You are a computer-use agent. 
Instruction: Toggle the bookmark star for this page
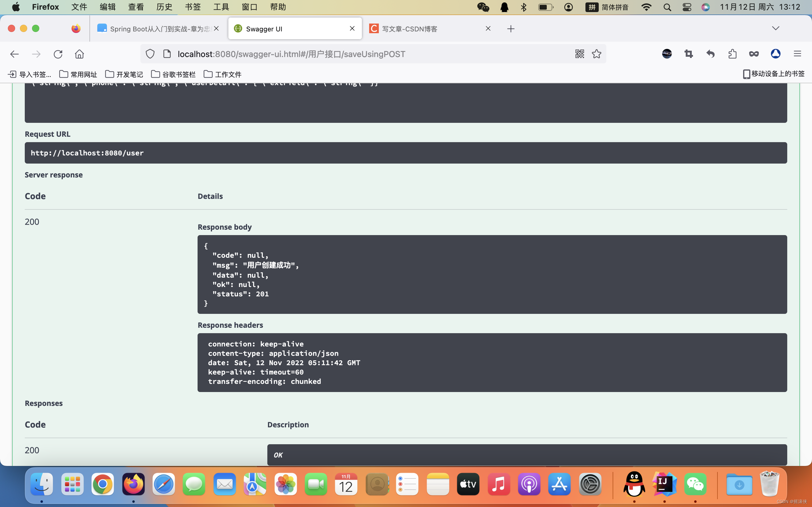pyautogui.click(x=597, y=54)
